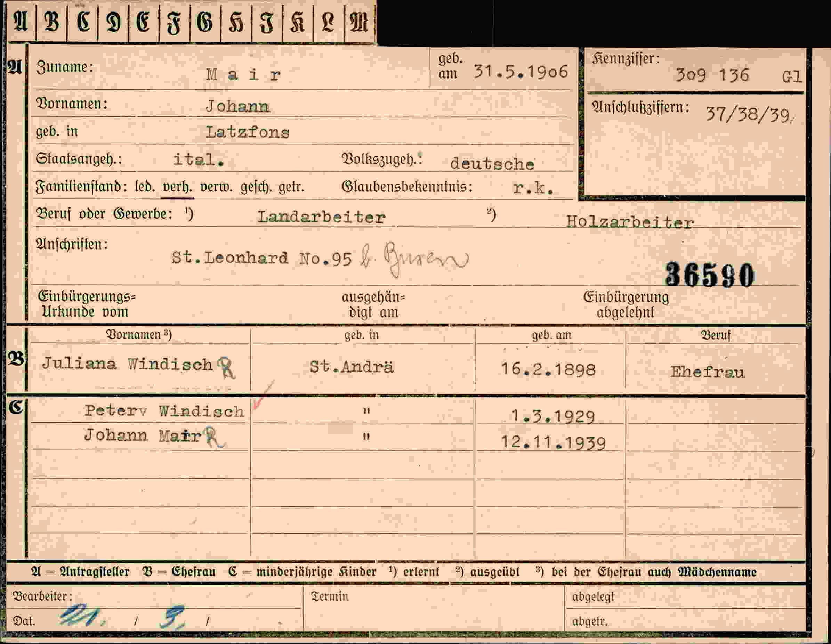Screen dimensions: 831x644
Task: Click the section marker 'C' on the left edge
Action: click(x=16, y=407)
